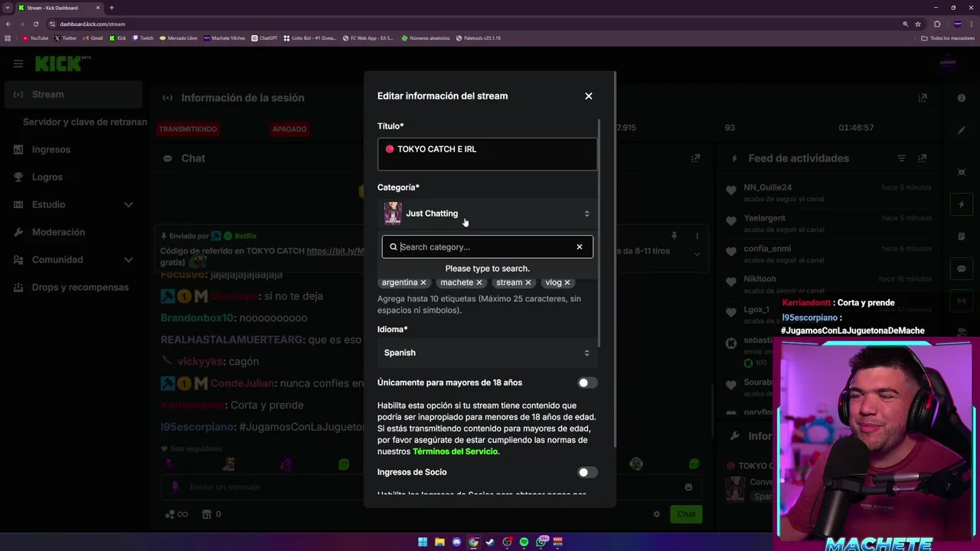980x551 pixels.
Task: Open Windows Start menu
Action: pyautogui.click(x=423, y=542)
